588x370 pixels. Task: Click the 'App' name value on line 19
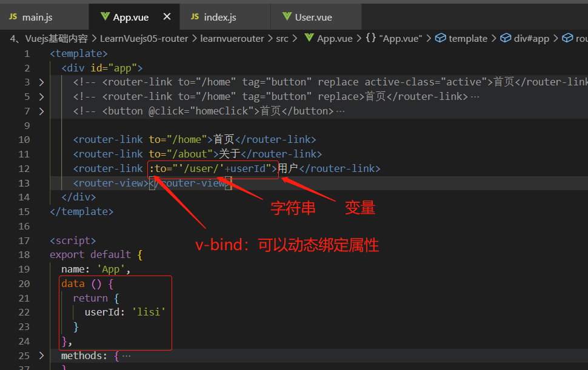pos(110,269)
